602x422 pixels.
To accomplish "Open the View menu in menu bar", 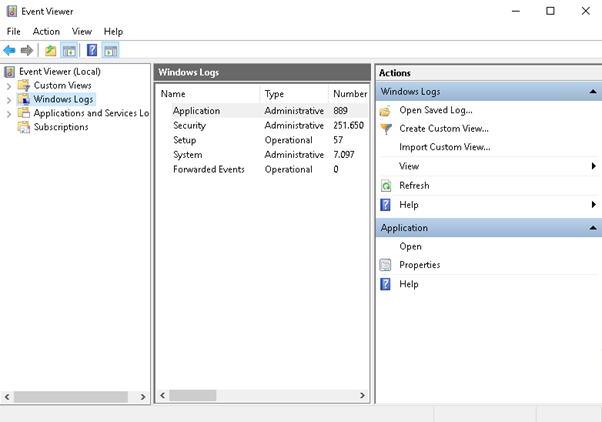I will (82, 31).
